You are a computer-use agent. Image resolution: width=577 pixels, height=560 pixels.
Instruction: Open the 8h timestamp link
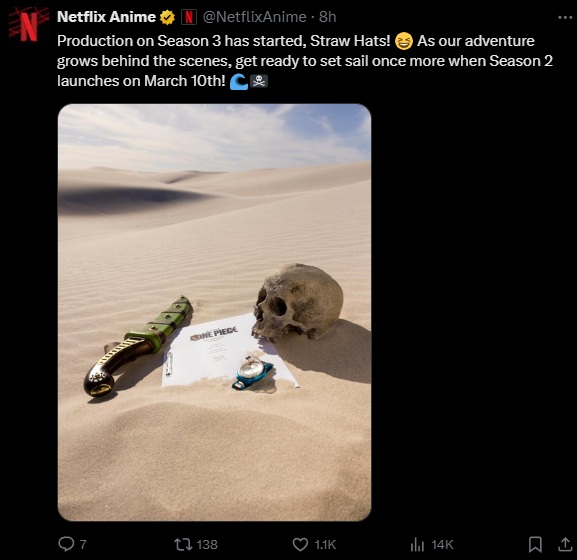click(328, 17)
